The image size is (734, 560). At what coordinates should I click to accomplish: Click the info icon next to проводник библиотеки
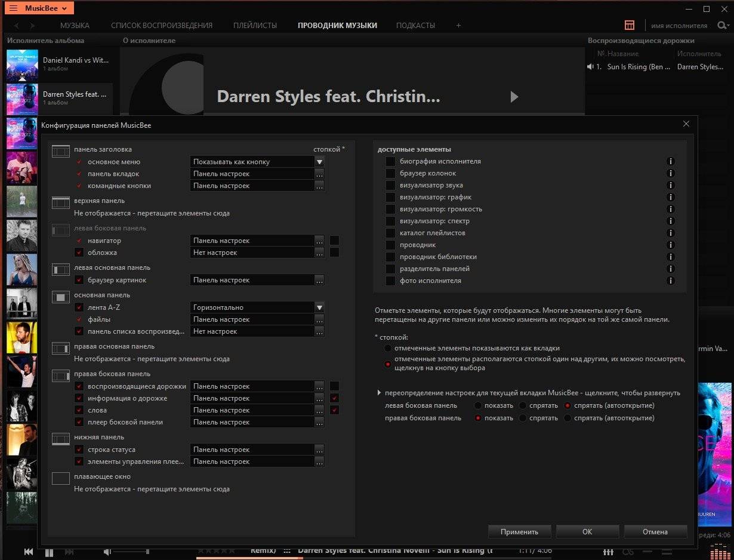pos(670,257)
